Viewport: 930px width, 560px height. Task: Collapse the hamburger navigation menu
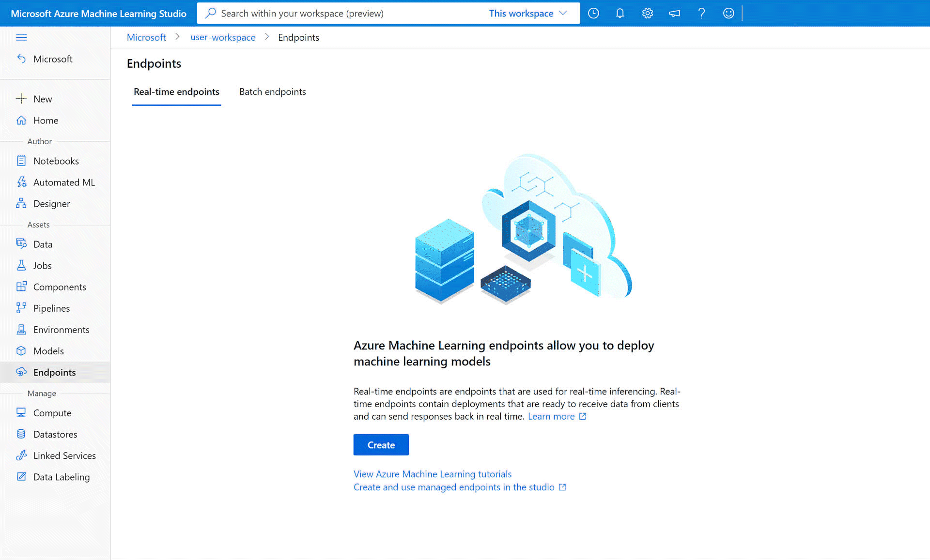(21, 37)
